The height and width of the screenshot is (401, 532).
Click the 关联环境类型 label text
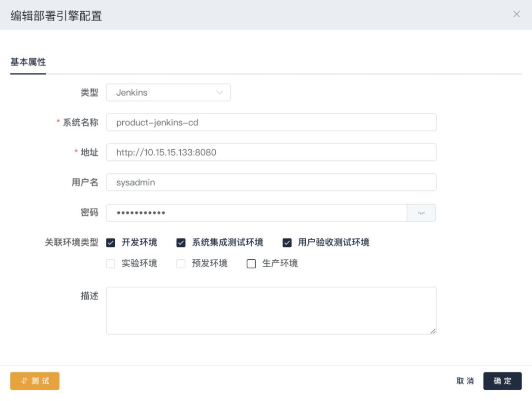click(71, 243)
